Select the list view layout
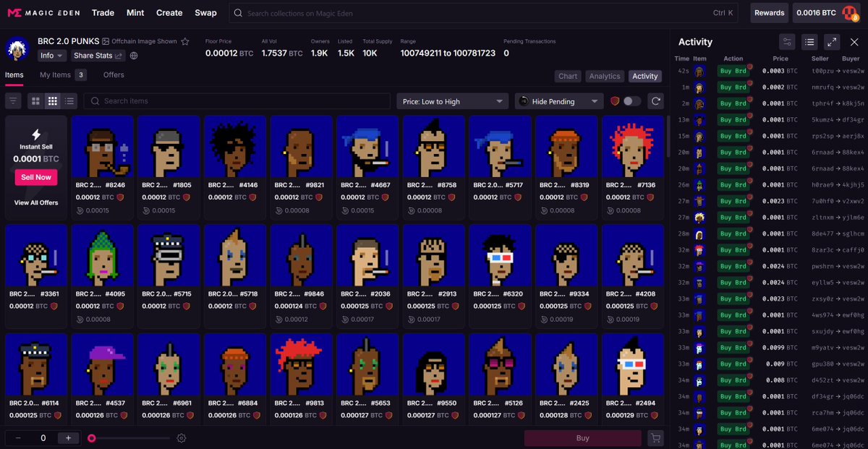 coord(69,101)
